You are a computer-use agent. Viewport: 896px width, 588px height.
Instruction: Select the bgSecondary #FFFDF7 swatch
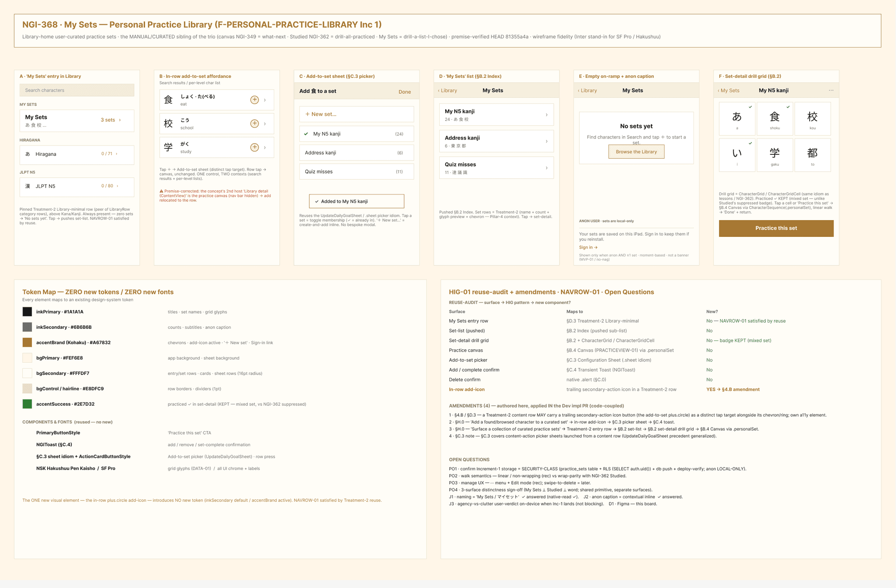(28, 374)
